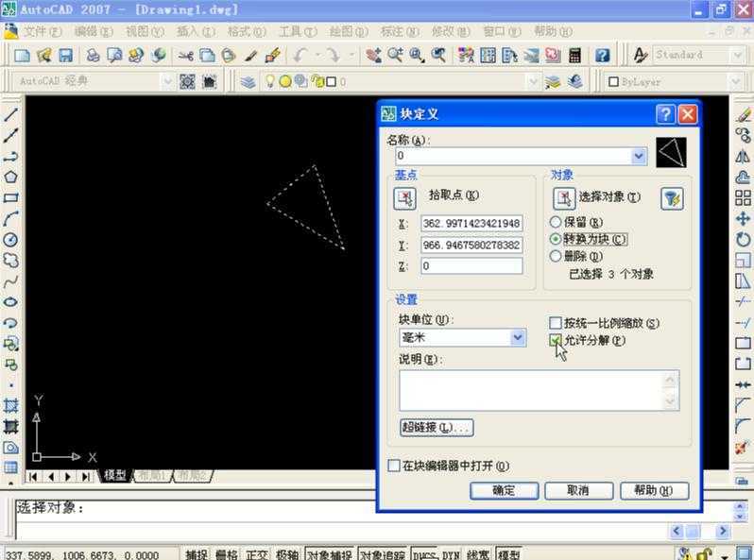
Task: Open the ByLayer color dropdown
Action: coord(736,82)
